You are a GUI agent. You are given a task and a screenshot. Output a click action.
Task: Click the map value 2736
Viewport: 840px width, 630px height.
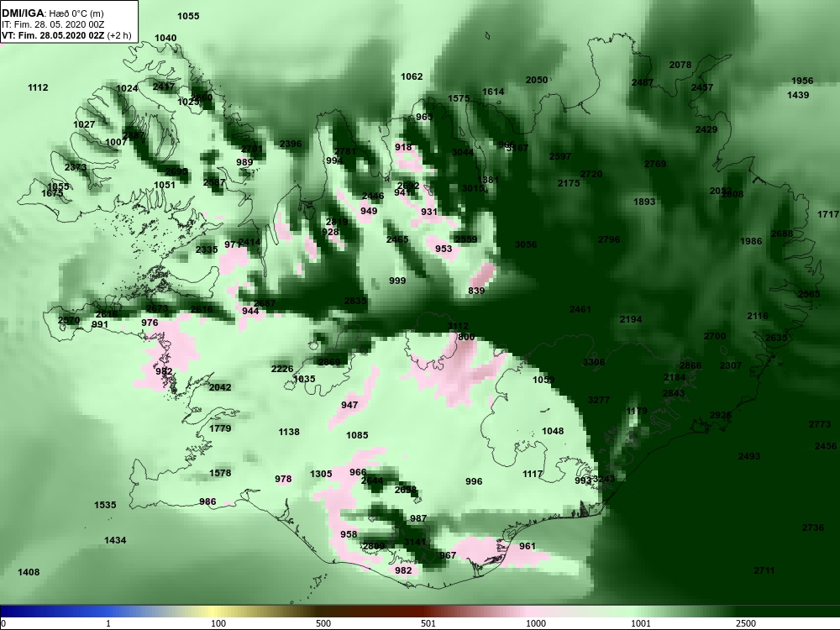(813, 528)
